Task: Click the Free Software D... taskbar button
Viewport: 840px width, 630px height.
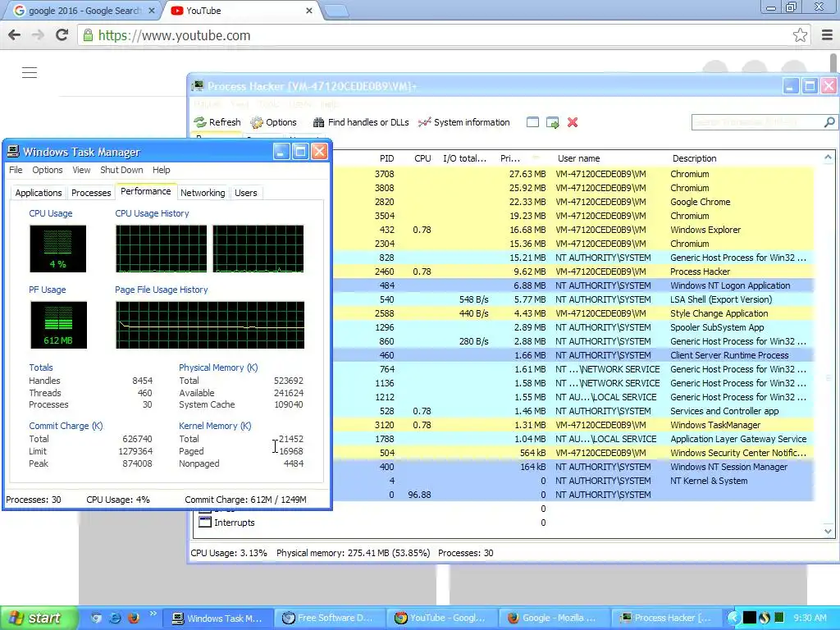Action: point(328,618)
